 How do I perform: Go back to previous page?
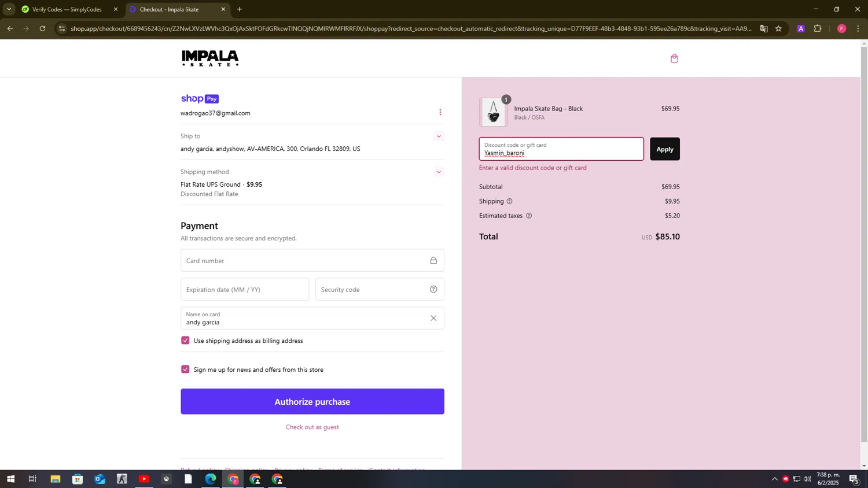10,28
